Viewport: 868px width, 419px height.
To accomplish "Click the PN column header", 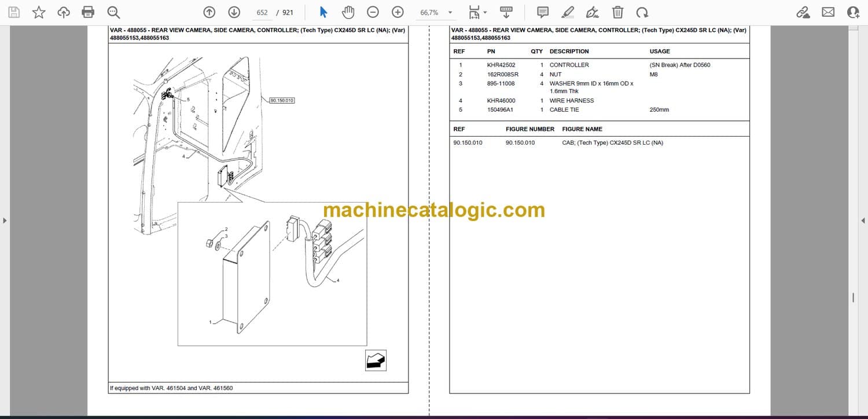I will click(x=491, y=52).
